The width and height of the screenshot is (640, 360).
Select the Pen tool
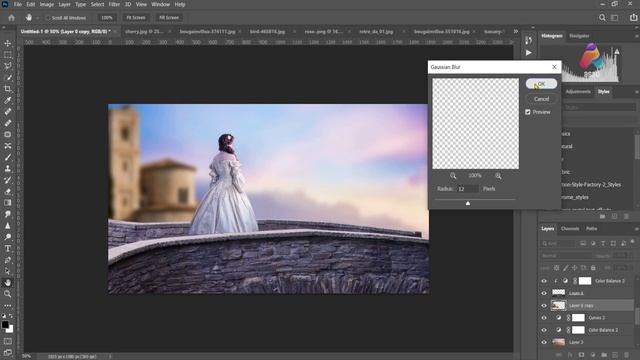click(7, 260)
